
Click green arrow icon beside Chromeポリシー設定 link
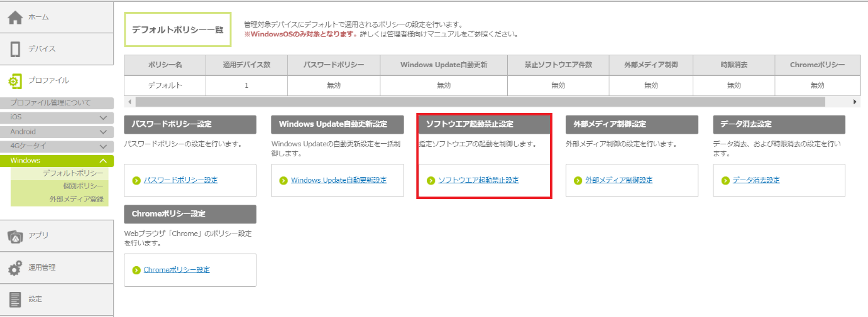click(x=136, y=271)
